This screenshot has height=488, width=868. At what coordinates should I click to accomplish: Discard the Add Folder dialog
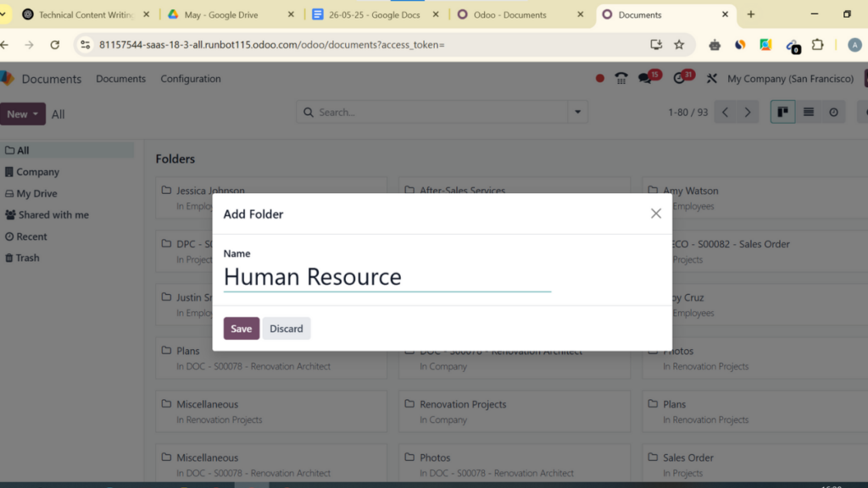[x=287, y=328]
